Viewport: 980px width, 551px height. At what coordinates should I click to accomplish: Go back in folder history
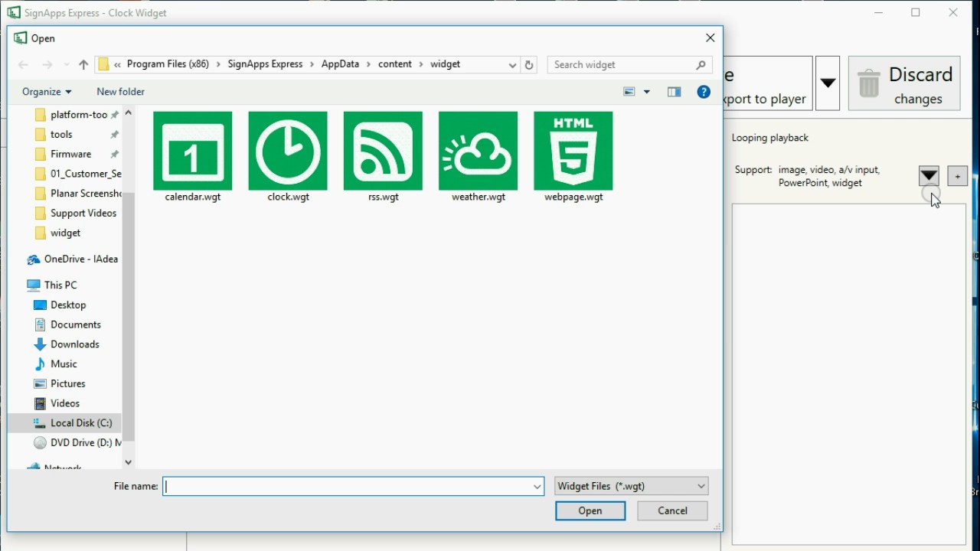23,65
